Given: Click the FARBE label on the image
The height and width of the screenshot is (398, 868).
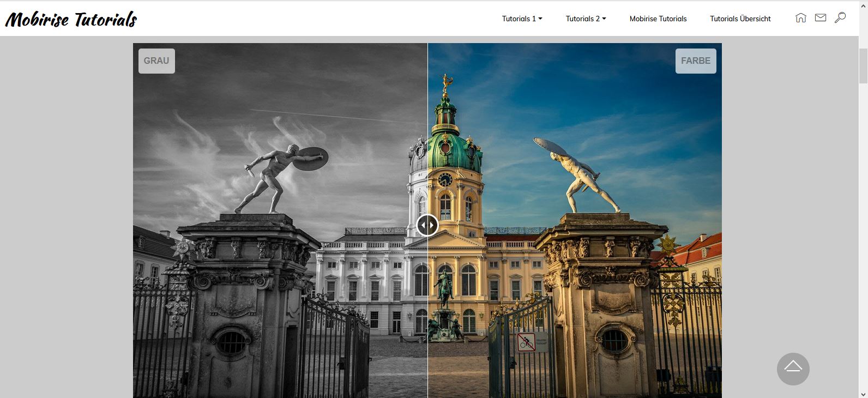Looking at the screenshot, I should (695, 61).
